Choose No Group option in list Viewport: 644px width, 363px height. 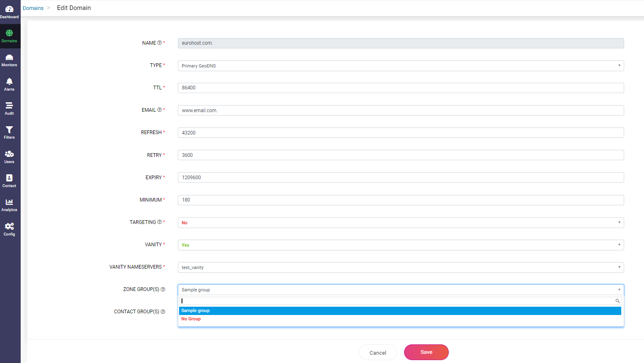pyautogui.click(x=400, y=319)
